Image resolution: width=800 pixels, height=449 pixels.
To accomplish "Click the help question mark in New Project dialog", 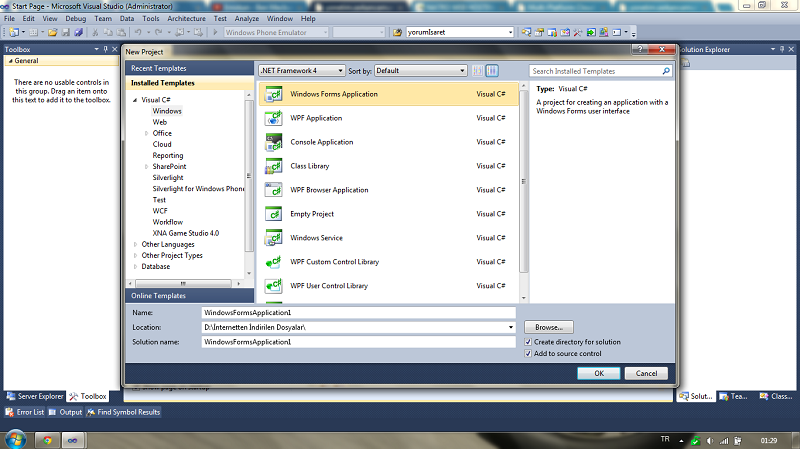I will [x=640, y=49].
